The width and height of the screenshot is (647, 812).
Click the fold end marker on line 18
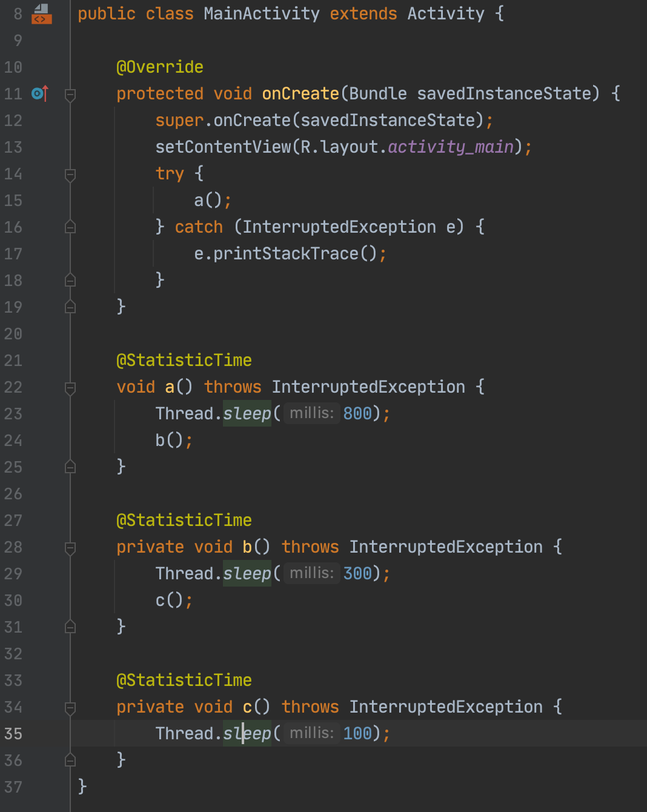coord(70,280)
